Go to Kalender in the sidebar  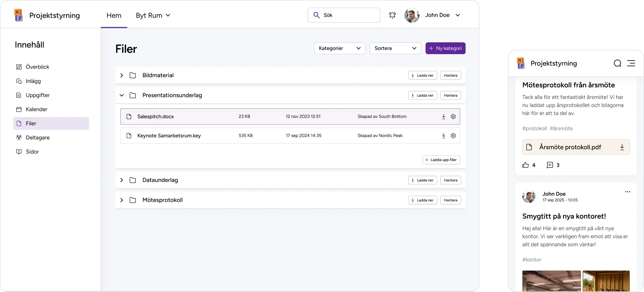37,109
